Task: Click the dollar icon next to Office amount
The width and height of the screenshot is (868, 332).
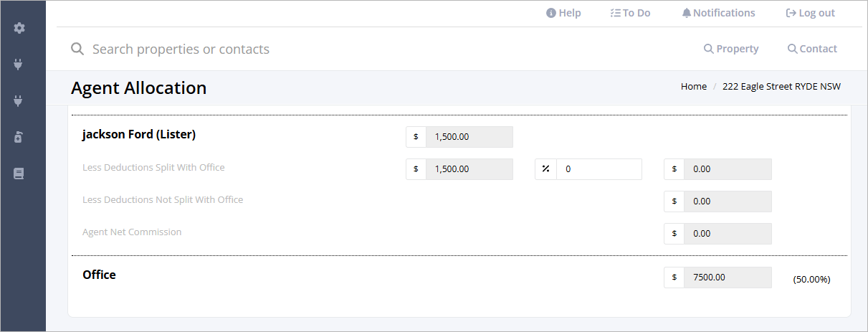Action: click(674, 278)
